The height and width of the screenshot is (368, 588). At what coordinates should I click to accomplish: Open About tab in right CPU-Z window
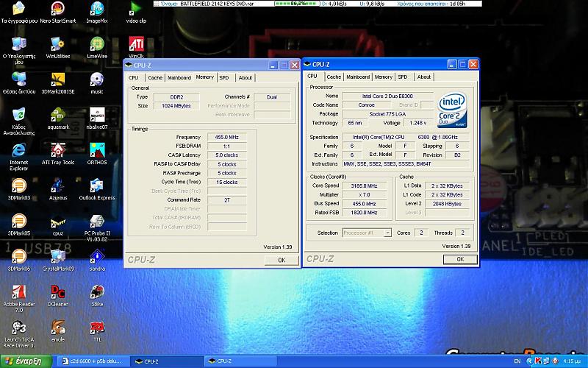click(x=424, y=77)
